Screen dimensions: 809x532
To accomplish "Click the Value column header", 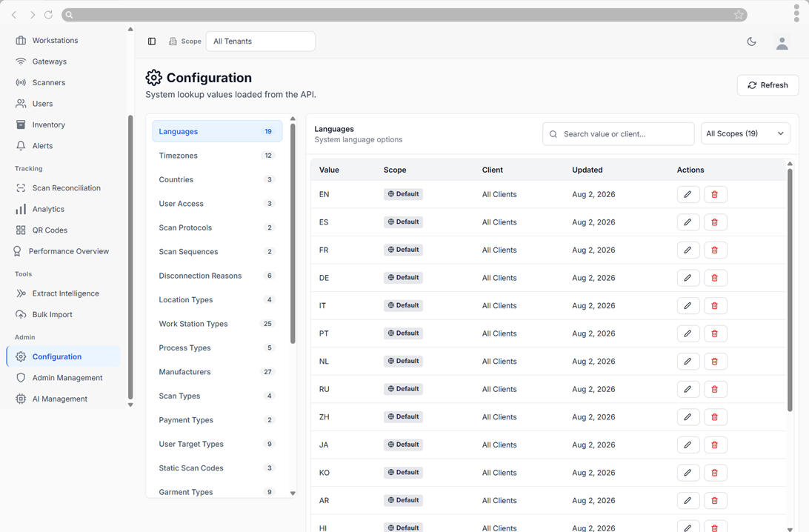I will [x=329, y=170].
